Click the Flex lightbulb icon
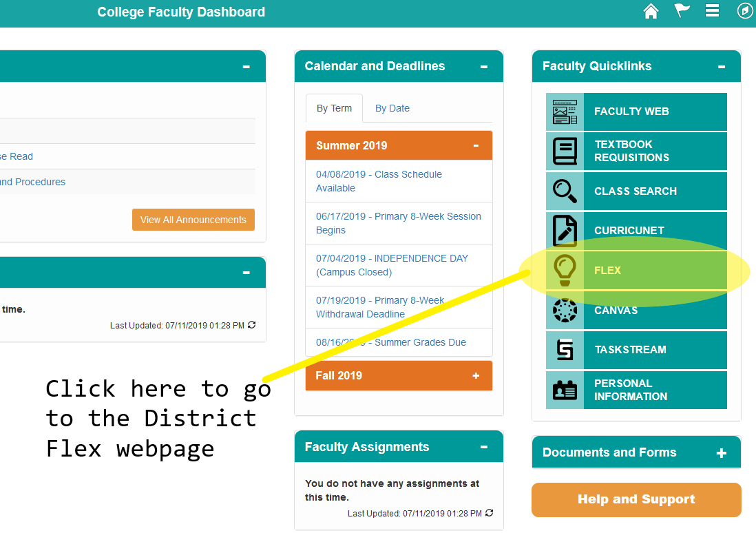 point(565,271)
